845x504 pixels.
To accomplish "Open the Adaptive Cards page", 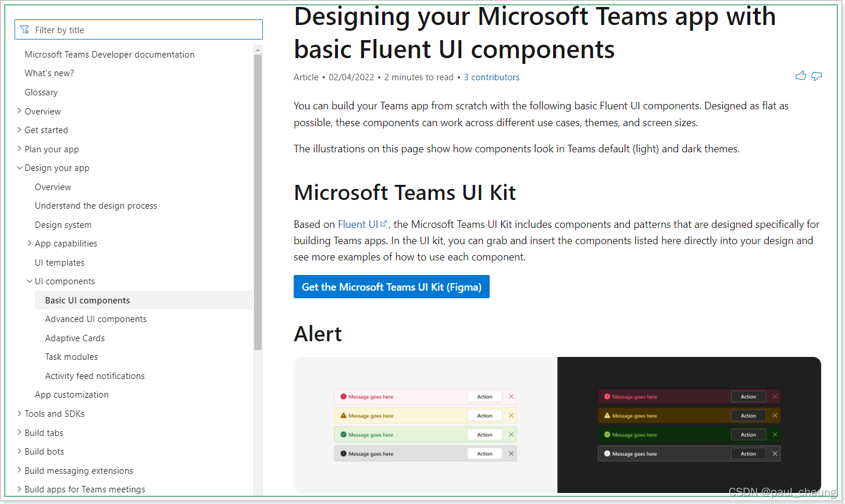I will (74, 338).
